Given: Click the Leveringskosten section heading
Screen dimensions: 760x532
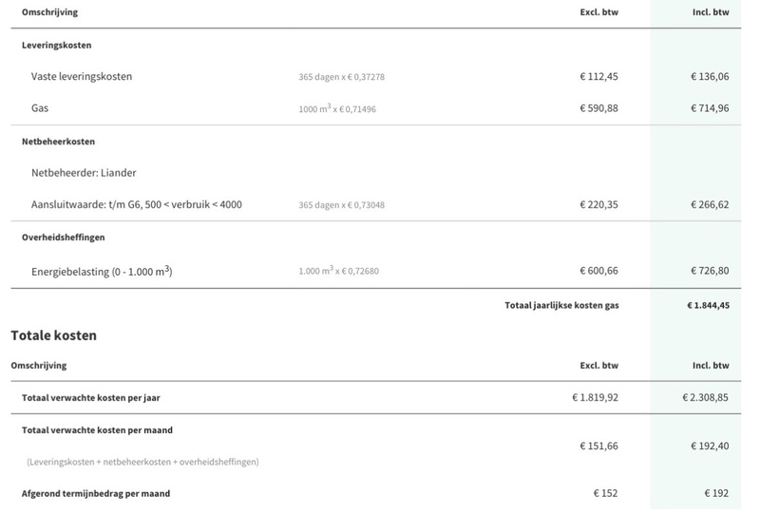Looking at the screenshot, I should click(57, 45).
